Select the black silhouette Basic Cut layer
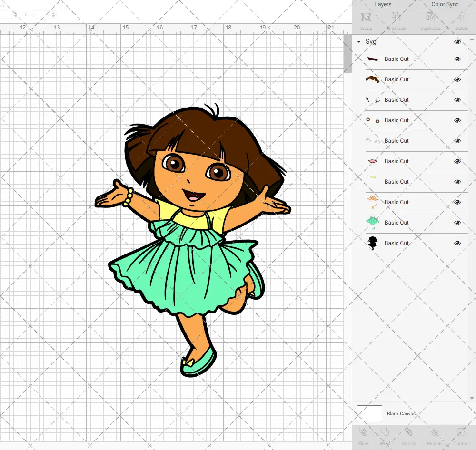 (x=416, y=243)
